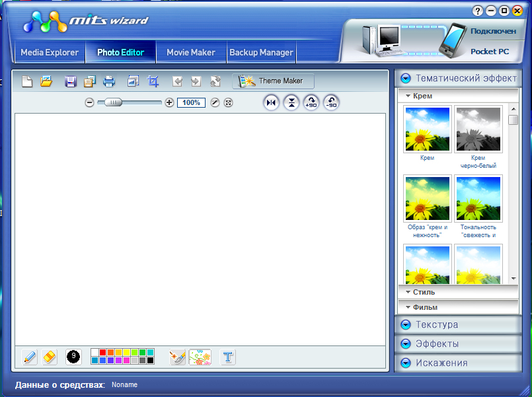This screenshot has height=397, width=532.
Task: Zoom in with the plus button
Action: (169, 102)
